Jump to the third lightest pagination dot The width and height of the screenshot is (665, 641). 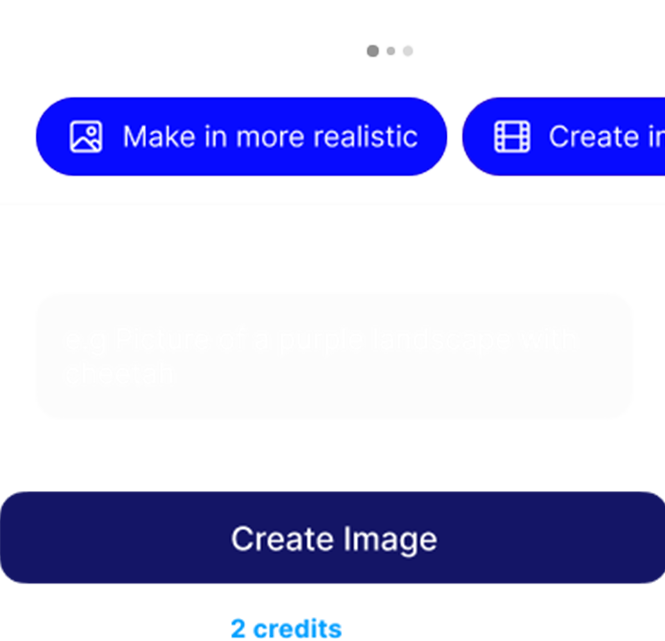coord(408,51)
